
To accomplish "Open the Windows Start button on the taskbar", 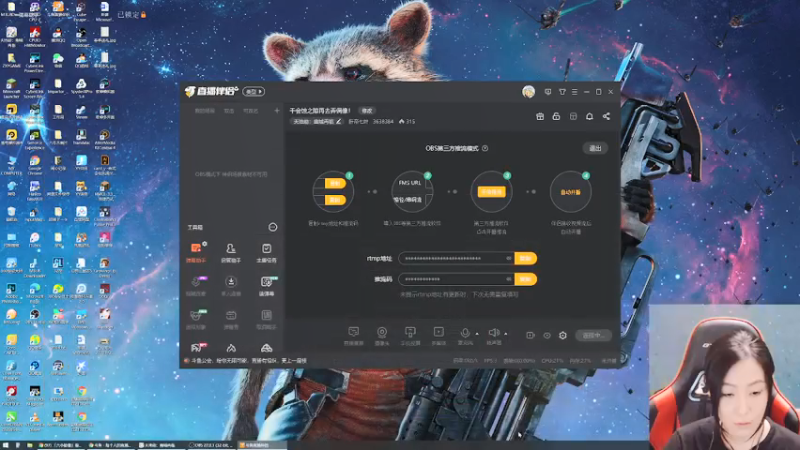I will [x=5, y=445].
